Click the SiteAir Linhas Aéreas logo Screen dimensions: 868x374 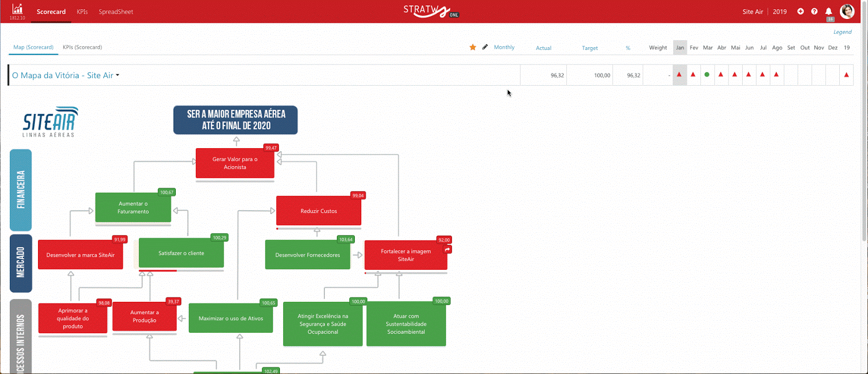pos(50,122)
